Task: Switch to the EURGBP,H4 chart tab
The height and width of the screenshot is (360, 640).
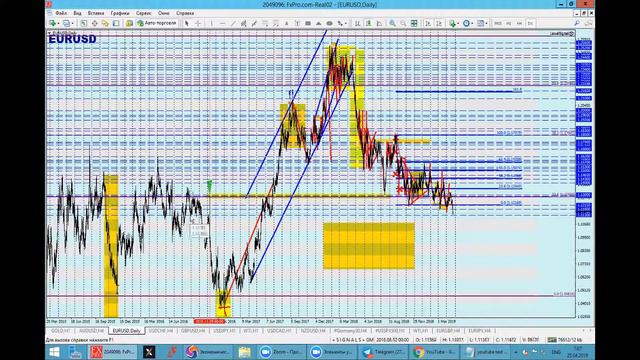Action: point(448,331)
